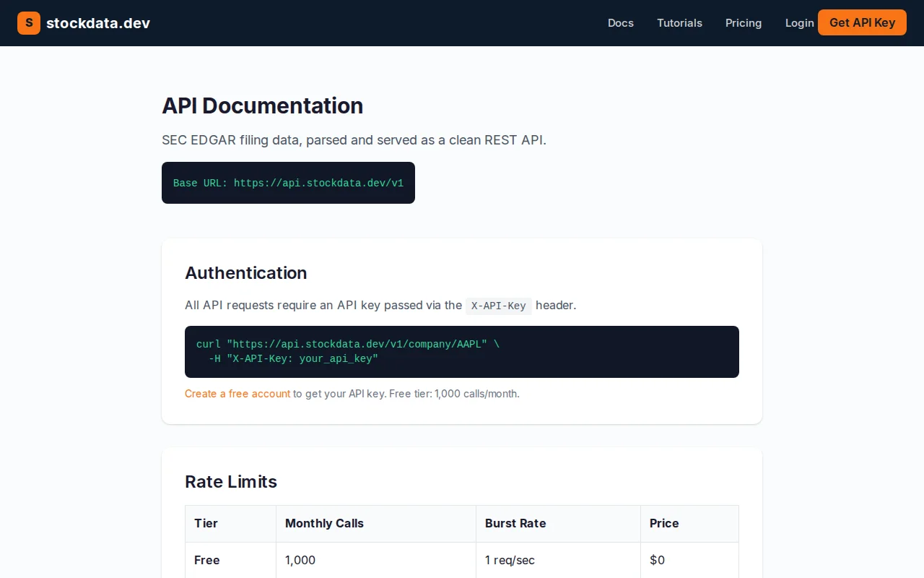Click the orange S logo icon
The image size is (924, 578).
coord(29,23)
